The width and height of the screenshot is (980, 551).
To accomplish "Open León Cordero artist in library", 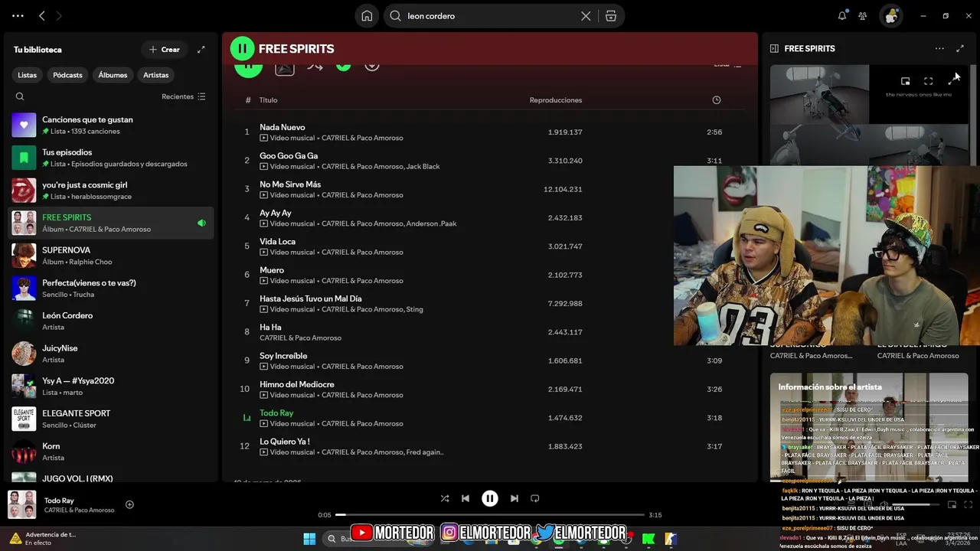I will [111, 321].
